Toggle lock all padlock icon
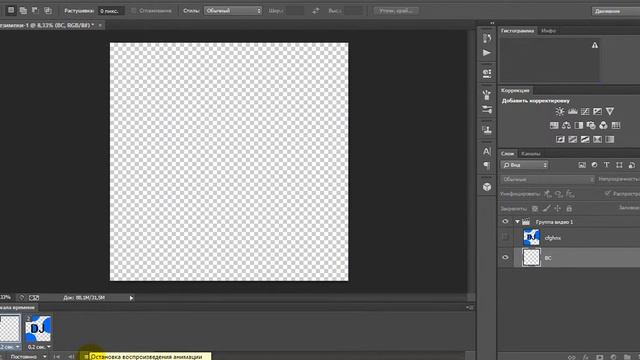Screen dimensions: 640x360 [x=569, y=209]
